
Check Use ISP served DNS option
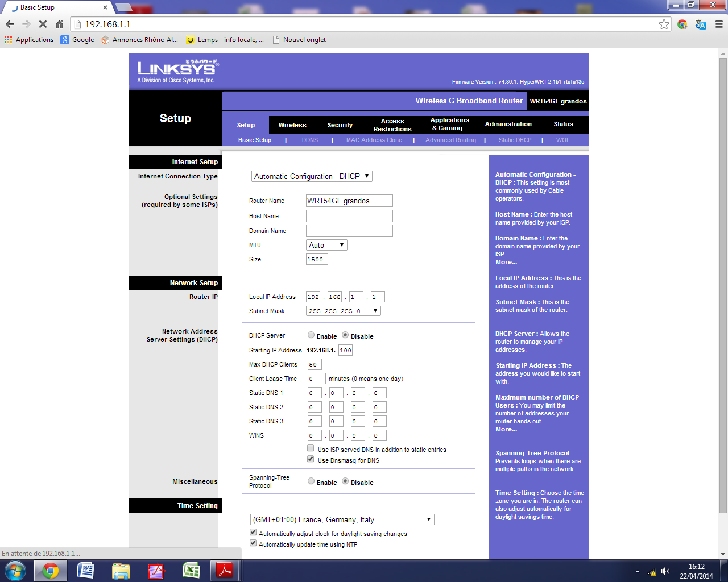click(311, 448)
